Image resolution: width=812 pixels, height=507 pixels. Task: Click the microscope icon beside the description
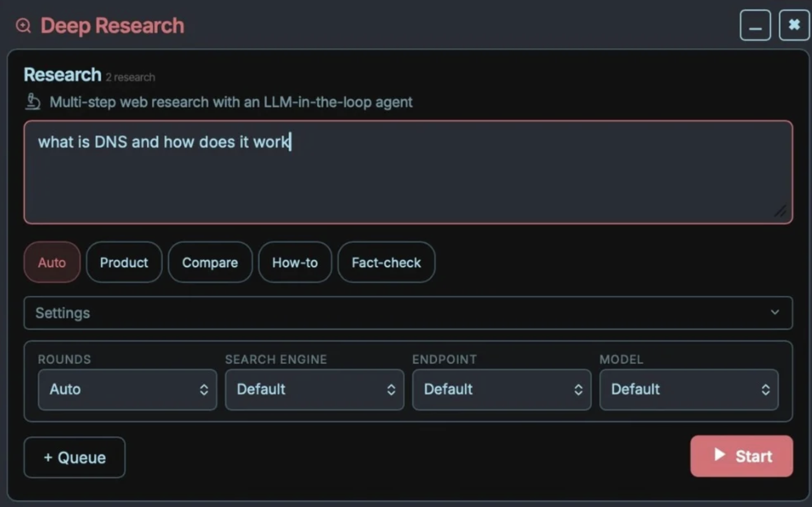pos(33,102)
